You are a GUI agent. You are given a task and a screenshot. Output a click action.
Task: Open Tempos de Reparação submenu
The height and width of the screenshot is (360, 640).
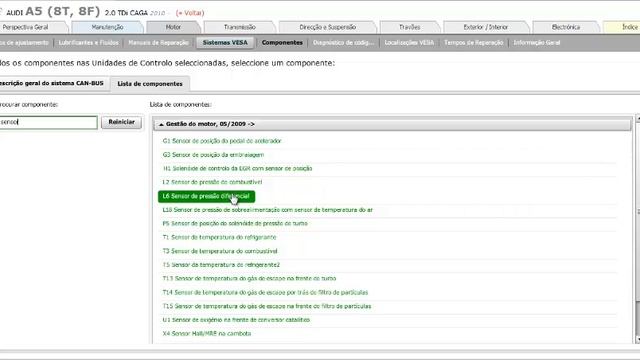(x=473, y=42)
